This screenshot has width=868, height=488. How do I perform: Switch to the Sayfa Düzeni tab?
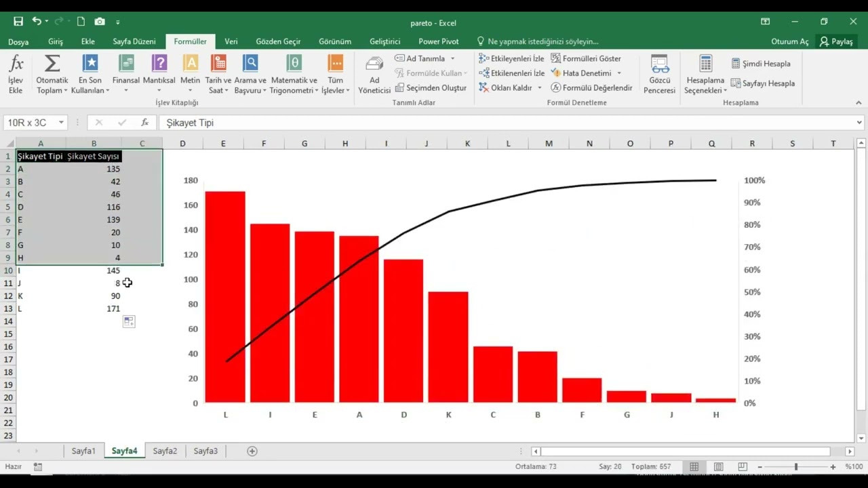134,41
